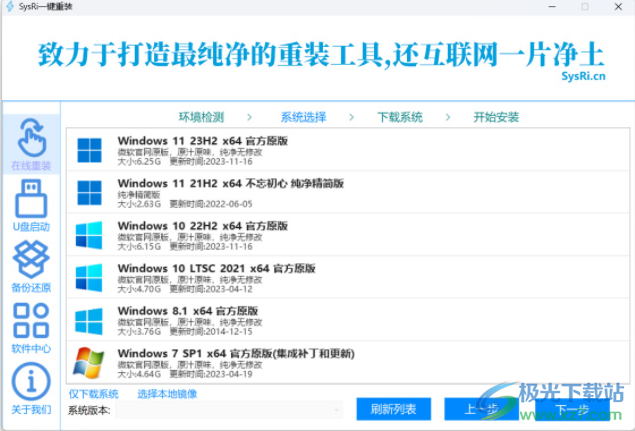Go to the 开始安装 step tab

(496, 117)
